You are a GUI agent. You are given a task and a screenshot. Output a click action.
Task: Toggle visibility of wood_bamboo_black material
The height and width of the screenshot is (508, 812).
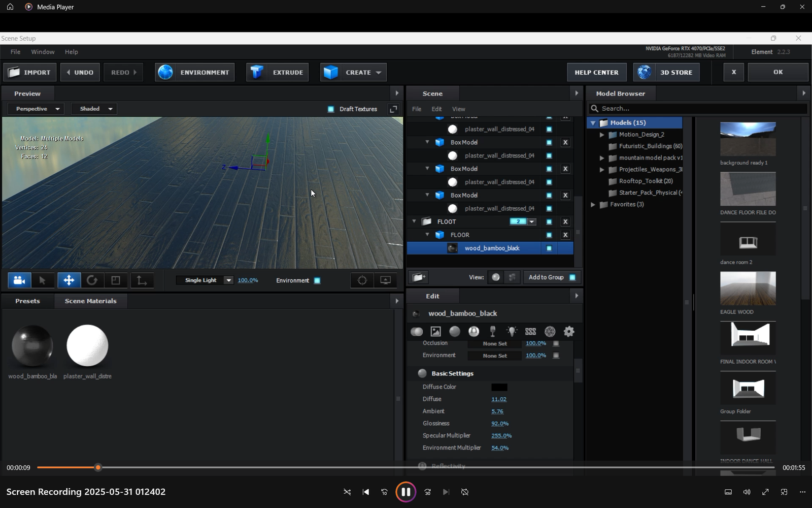click(549, 248)
